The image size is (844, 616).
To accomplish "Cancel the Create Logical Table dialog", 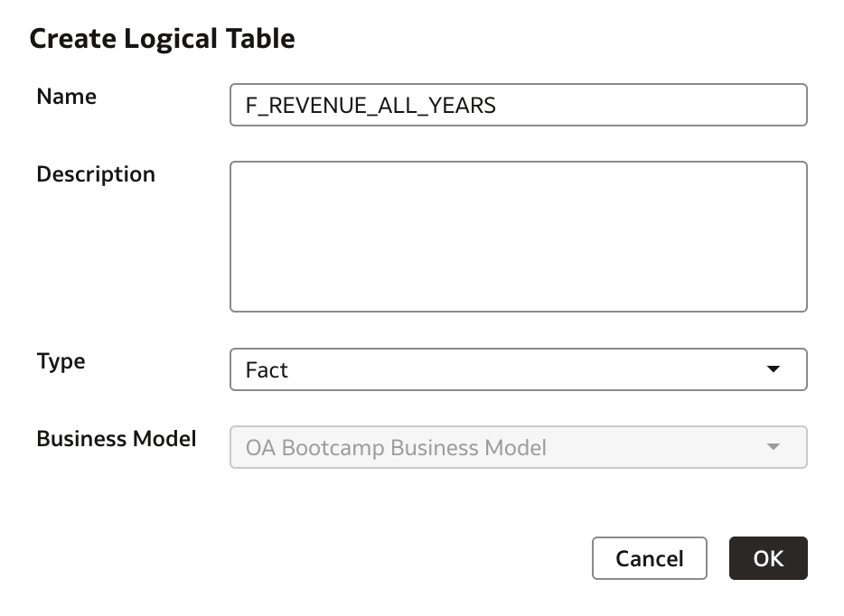I will pos(649,558).
